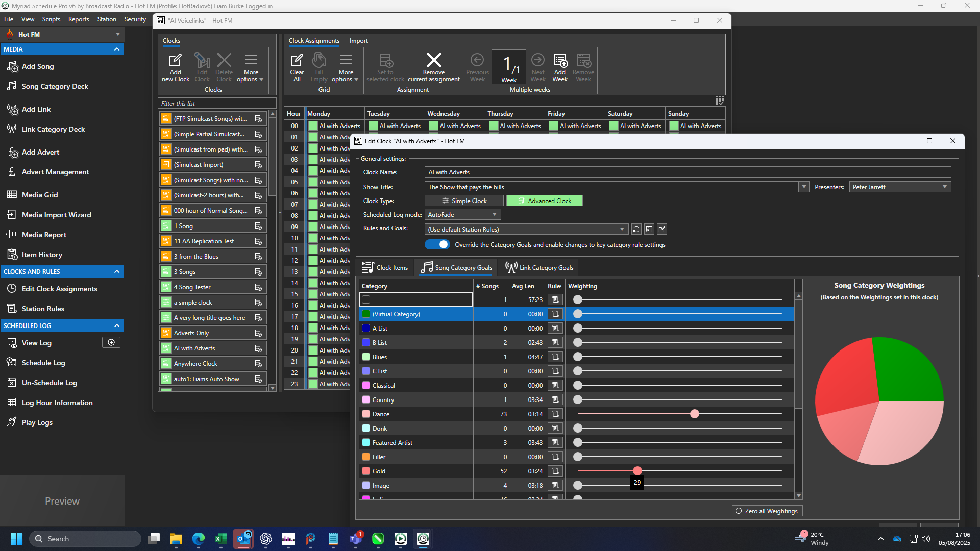Adjust the Gold category weighting slider
This screenshot has width=980, height=551.
[638, 471]
